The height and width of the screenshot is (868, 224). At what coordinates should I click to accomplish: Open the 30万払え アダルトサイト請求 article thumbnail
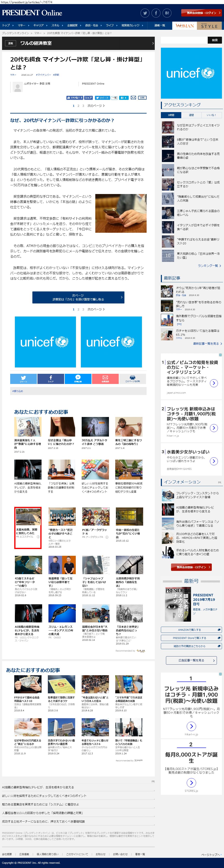(95, 427)
